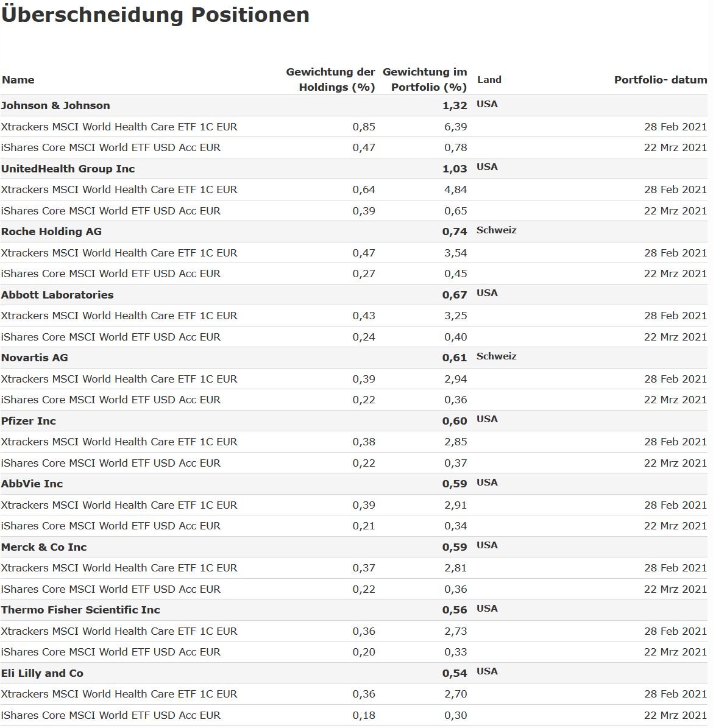This screenshot has width=713, height=728.
Task: Click the Land column header
Action: tap(489, 80)
